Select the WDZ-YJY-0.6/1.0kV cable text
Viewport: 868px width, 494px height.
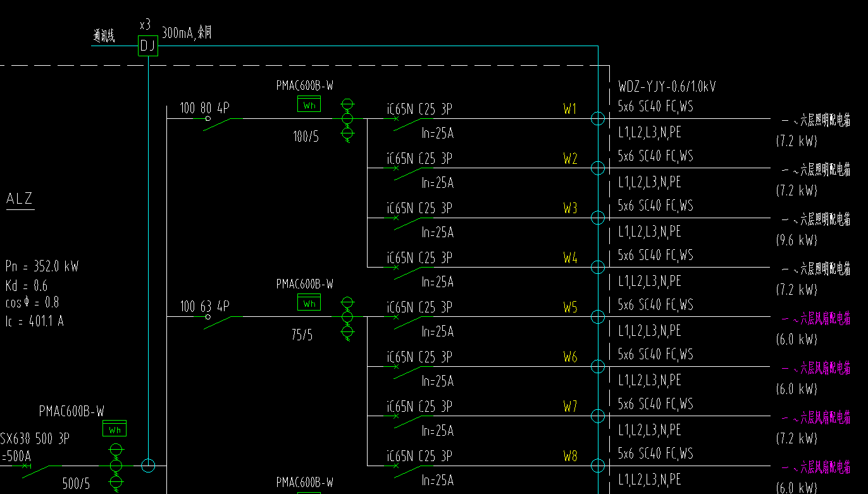click(x=667, y=87)
